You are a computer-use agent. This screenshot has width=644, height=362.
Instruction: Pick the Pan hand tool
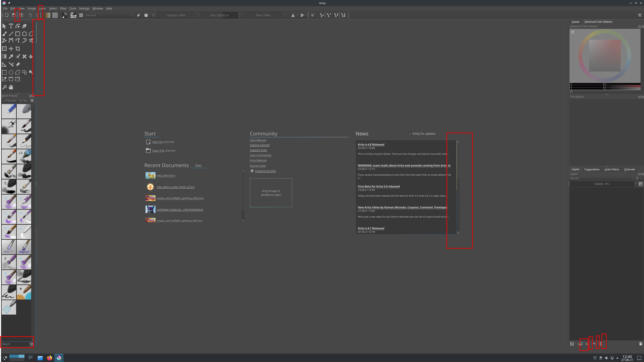11,87
